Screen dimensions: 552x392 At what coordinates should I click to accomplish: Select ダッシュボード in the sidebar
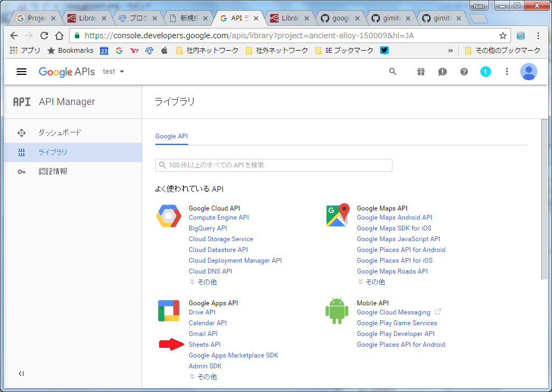pos(73,133)
